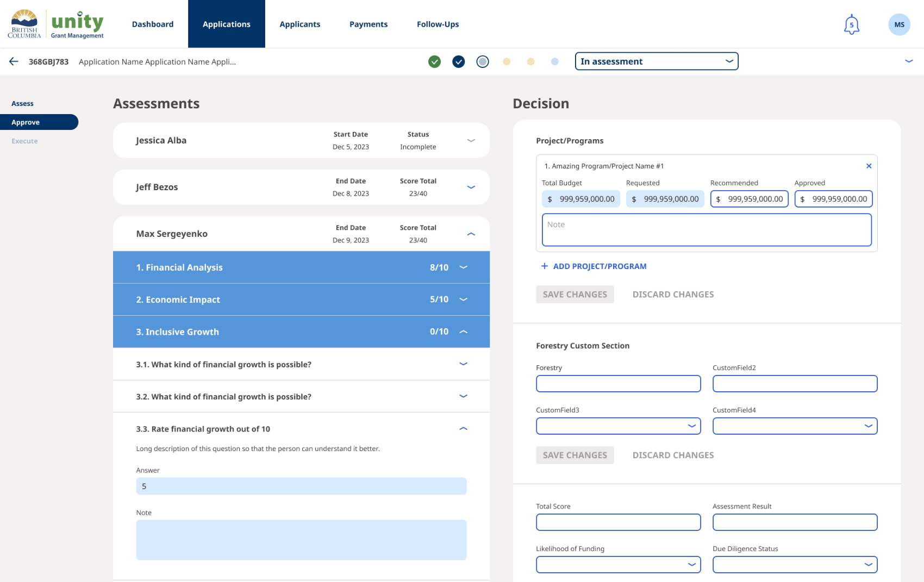Click Save Changes in Forestry Custom Section

[x=575, y=455]
